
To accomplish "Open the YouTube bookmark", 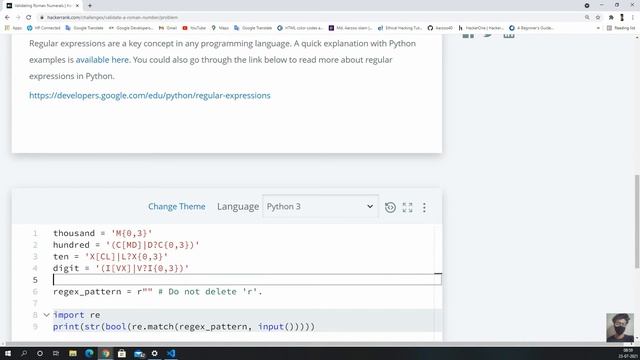I will pos(194,28).
